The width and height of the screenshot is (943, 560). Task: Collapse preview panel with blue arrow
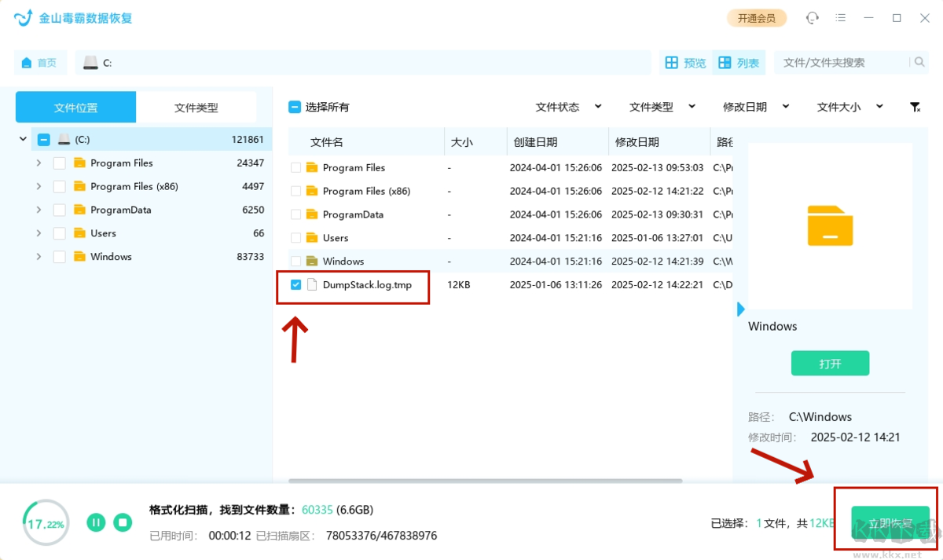740,309
